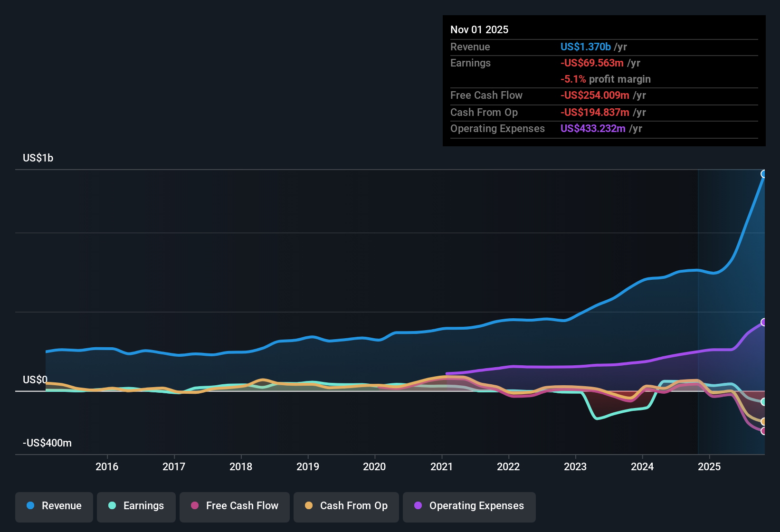The width and height of the screenshot is (780, 532).
Task: Click the purple Operating Expenses line on the chart
Action: pos(618,363)
